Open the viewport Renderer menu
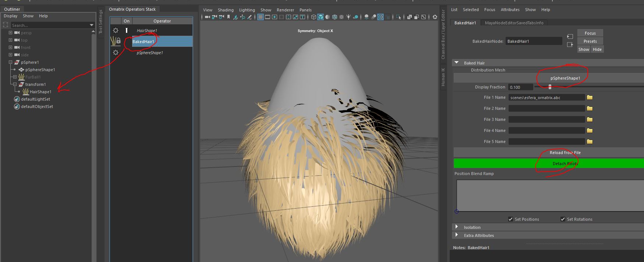644x262 pixels. coord(285,10)
